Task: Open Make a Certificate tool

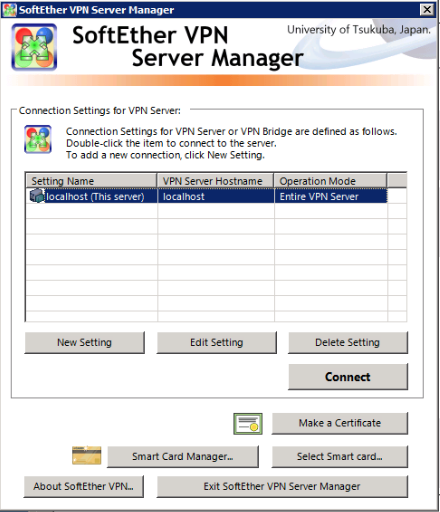Action: click(340, 423)
